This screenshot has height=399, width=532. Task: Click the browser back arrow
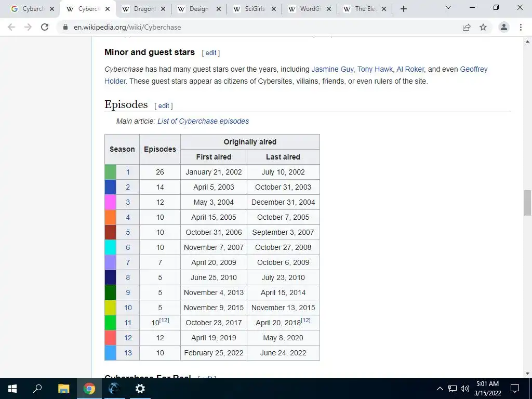click(x=11, y=27)
